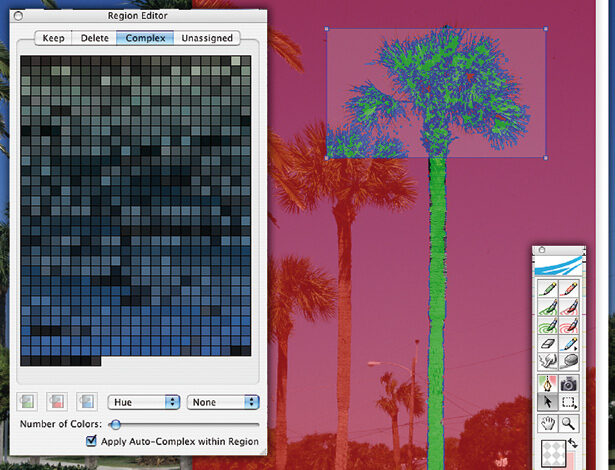Click the bottom-left handle of the region box

[x=327, y=158]
